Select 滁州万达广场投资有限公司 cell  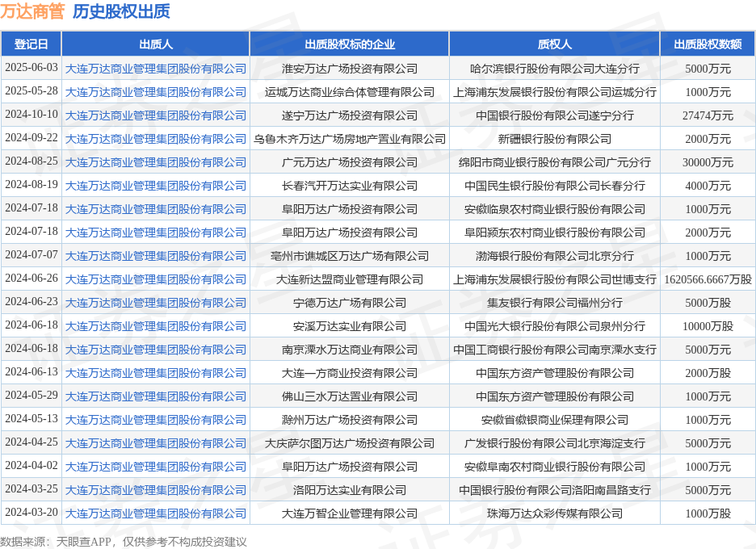(x=350, y=420)
